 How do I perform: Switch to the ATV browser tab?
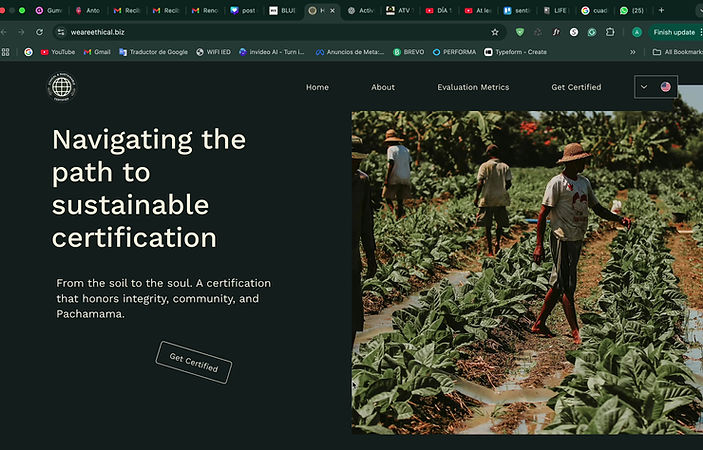[399, 10]
